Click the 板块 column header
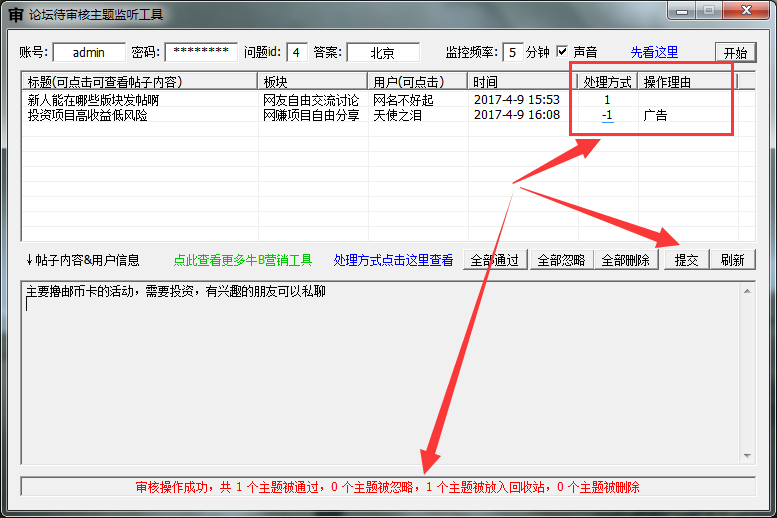Screen dimensions: 777x518 [313, 82]
